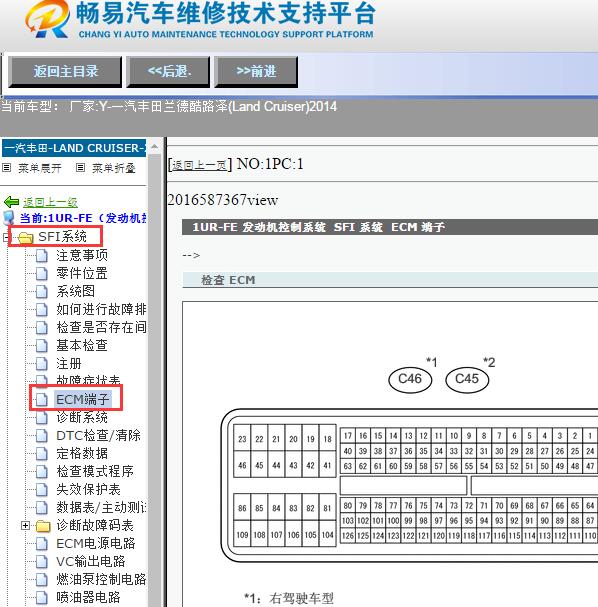
Task: Open 基本检查 page
Action: click(82, 345)
